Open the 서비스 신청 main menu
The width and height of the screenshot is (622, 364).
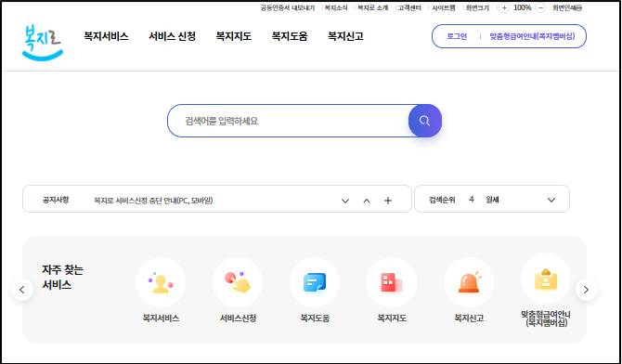click(172, 36)
